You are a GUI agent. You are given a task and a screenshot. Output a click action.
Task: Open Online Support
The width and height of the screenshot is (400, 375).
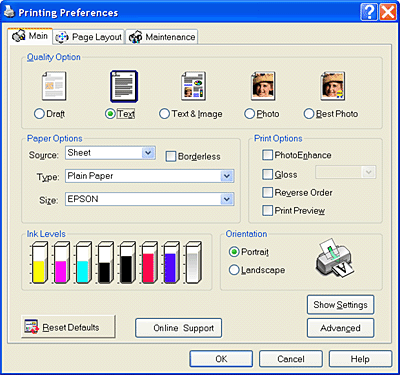(x=179, y=328)
